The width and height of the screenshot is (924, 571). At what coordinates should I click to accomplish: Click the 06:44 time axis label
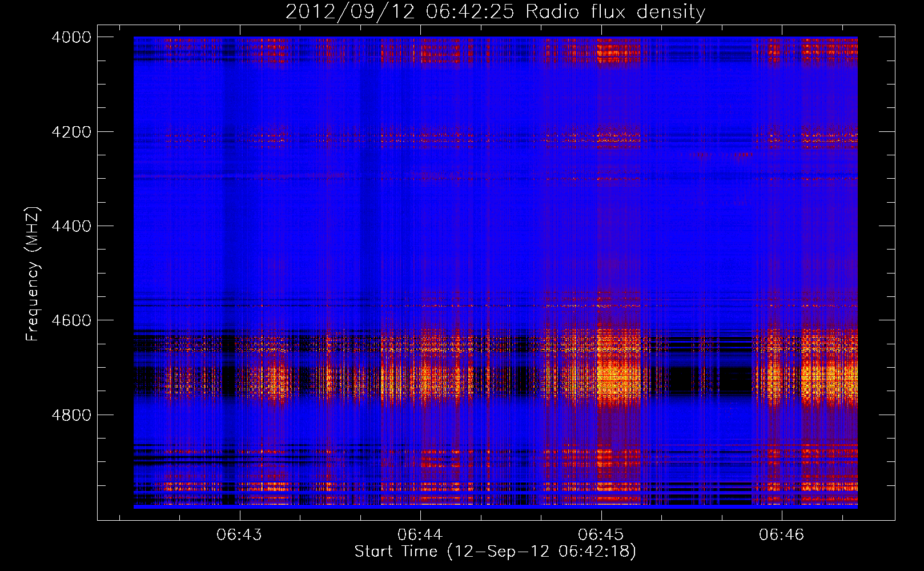point(420,534)
